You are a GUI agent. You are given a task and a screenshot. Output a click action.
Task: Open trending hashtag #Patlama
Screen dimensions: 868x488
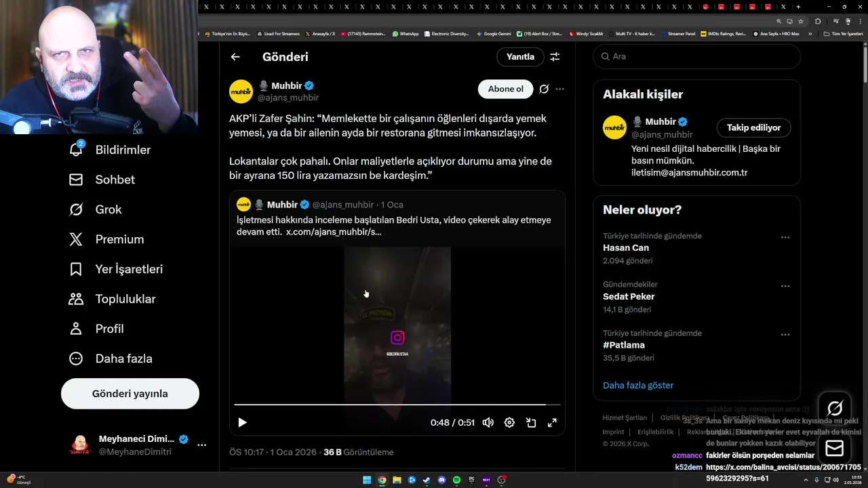[624, 346]
